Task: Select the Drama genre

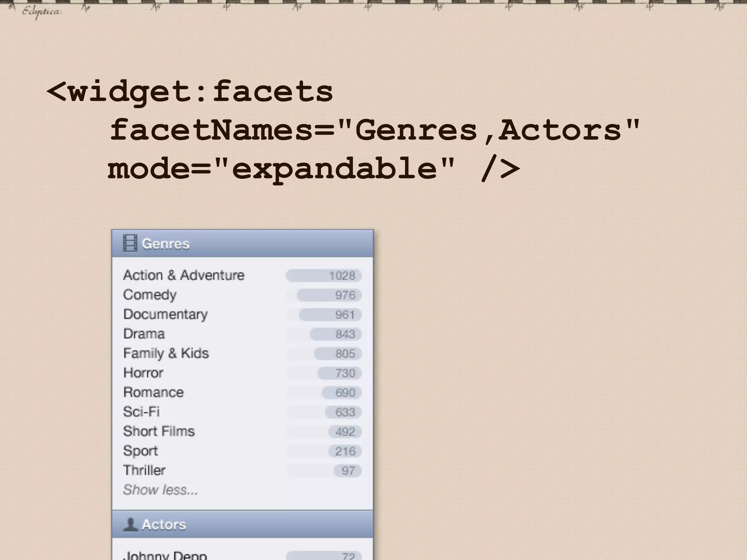Action: point(144,334)
